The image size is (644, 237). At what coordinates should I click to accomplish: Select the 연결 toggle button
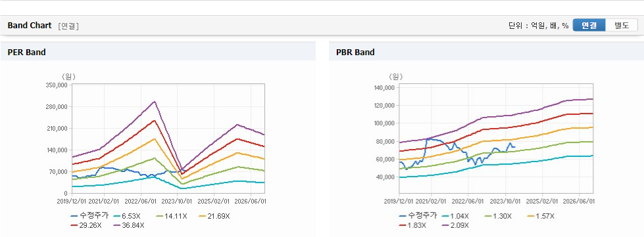589,26
